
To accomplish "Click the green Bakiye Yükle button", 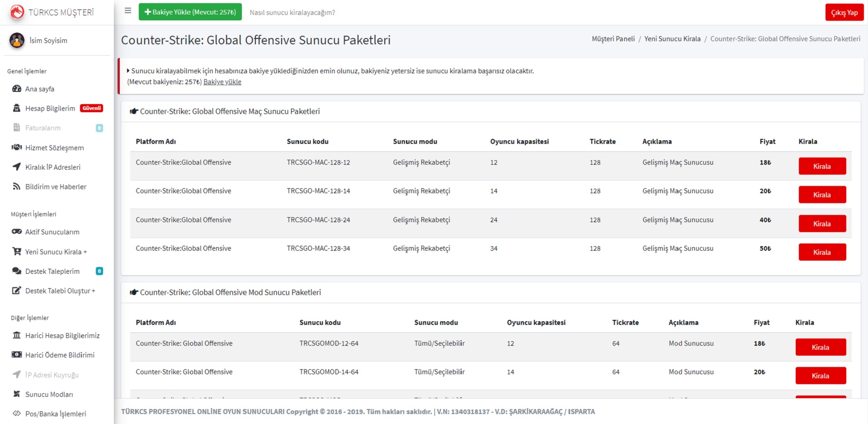I will tap(190, 12).
